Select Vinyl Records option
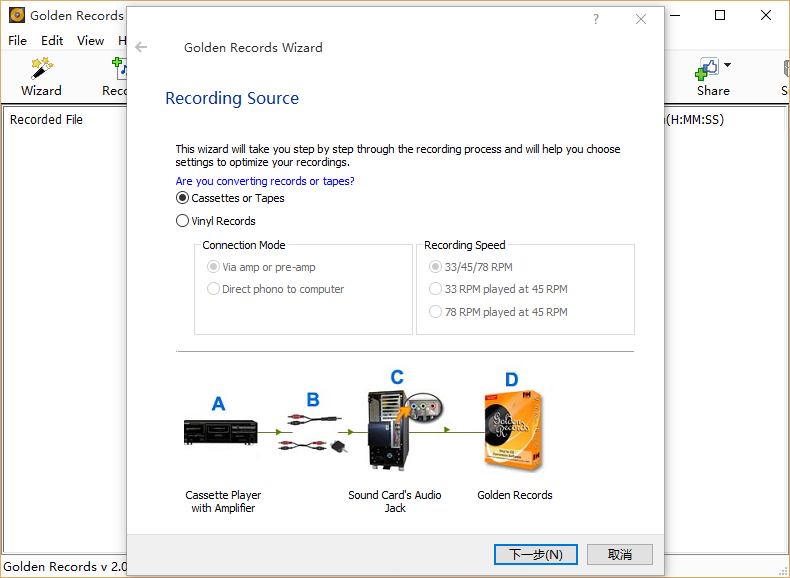 pyautogui.click(x=216, y=221)
